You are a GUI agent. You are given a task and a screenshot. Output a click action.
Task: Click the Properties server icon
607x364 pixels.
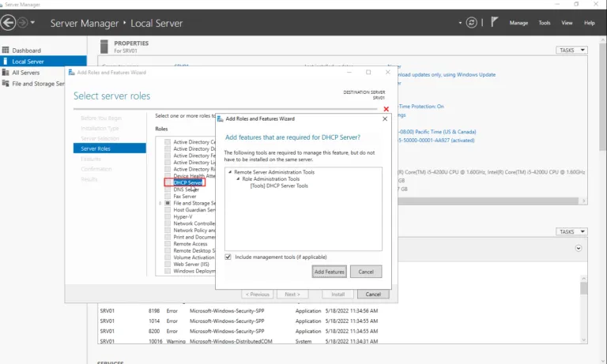[104, 47]
